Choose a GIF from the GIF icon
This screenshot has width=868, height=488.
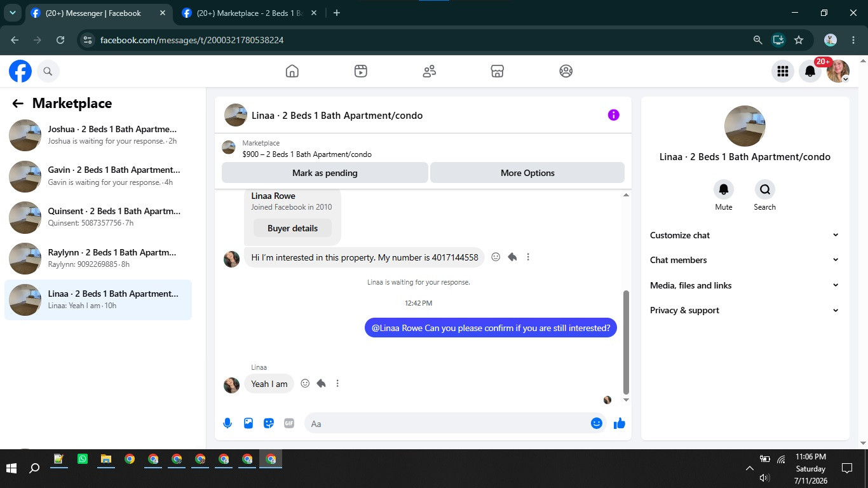(289, 423)
